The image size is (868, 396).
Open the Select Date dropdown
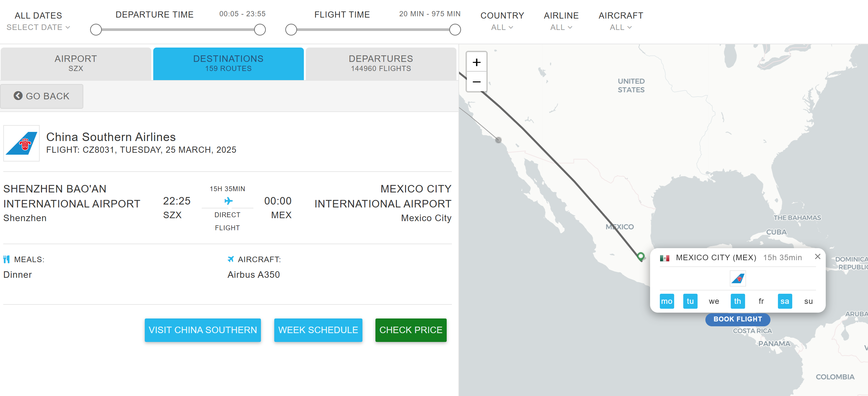coord(38,27)
